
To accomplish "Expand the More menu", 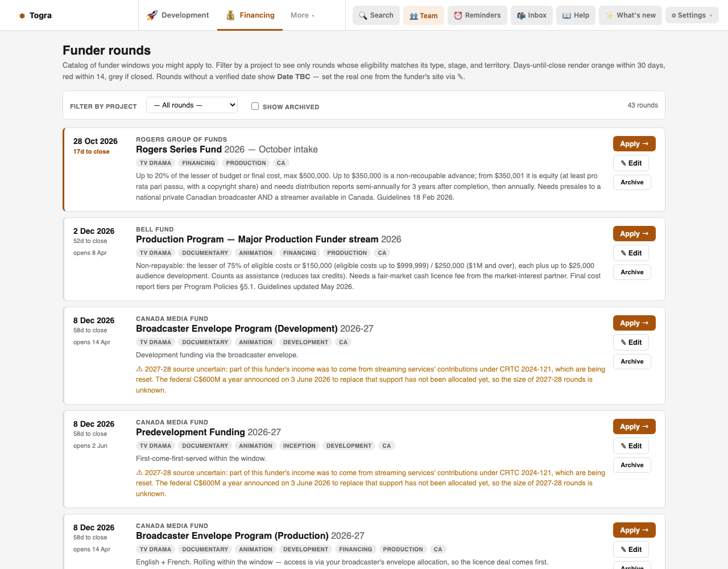I will pyautogui.click(x=302, y=15).
